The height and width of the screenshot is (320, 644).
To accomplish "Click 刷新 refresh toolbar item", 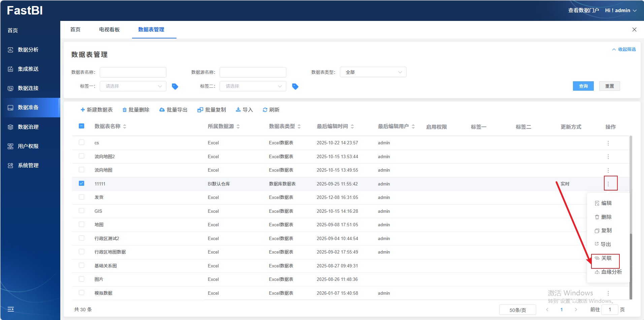I will [x=271, y=110].
